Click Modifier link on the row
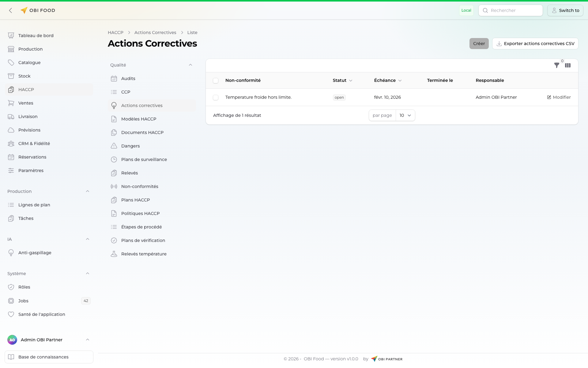The height and width of the screenshot is (368, 588). point(559,97)
